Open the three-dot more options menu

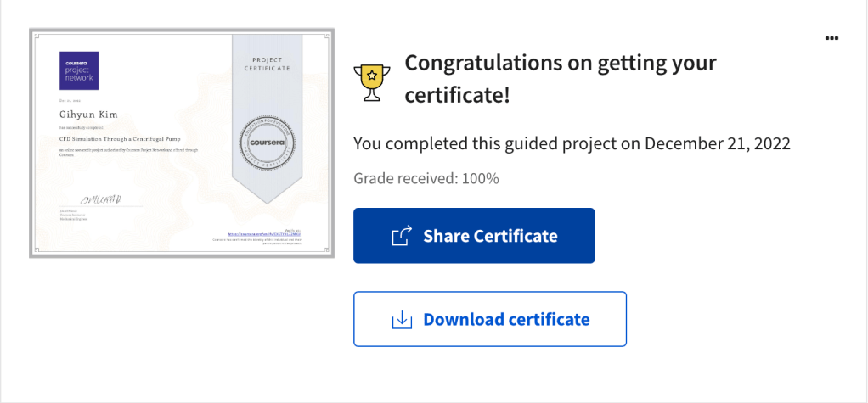coord(831,38)
